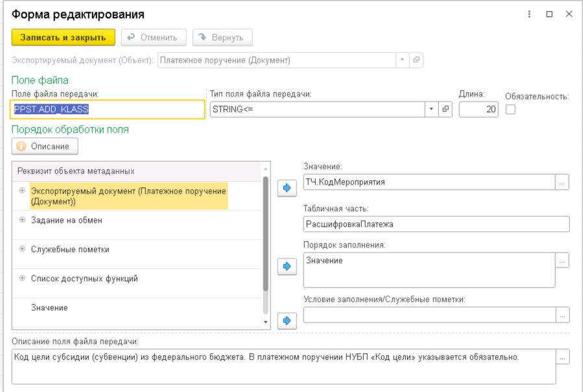This screenshot has width=583, height=392.
Task: Toggle the Обязательность checkbox
Action: pos(510,110)
